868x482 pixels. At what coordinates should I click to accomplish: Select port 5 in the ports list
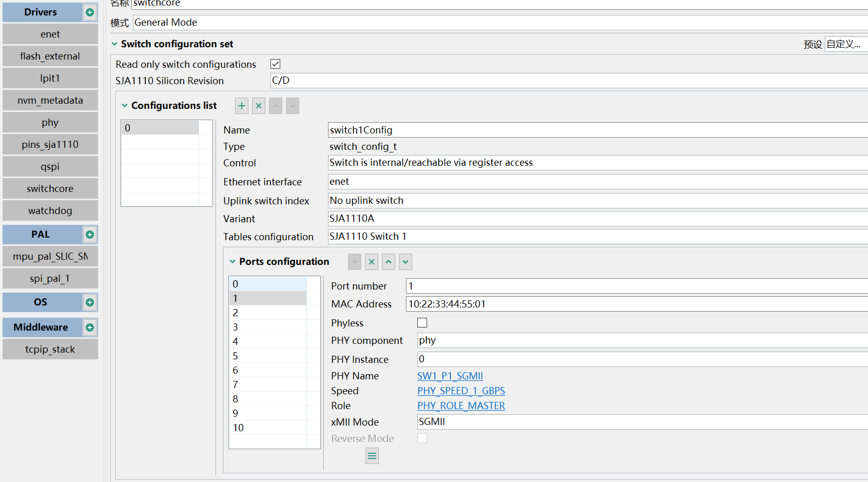[267, 355]
